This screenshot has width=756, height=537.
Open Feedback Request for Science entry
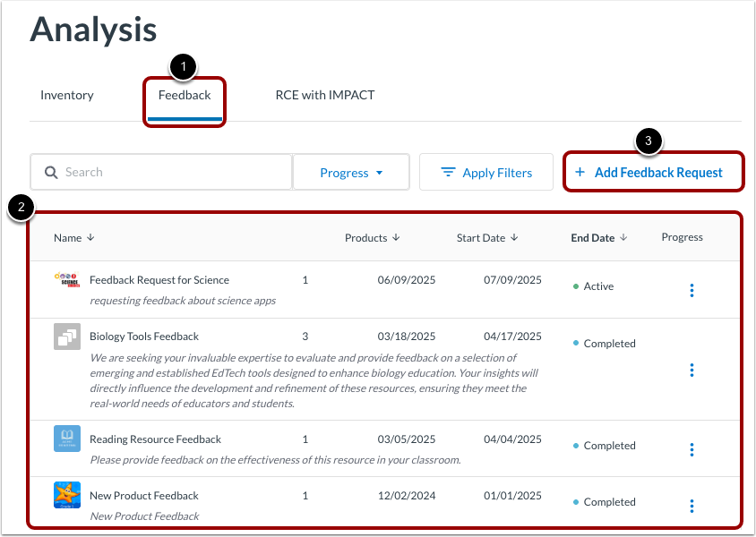pyautogui.click(x=159, y=280)
